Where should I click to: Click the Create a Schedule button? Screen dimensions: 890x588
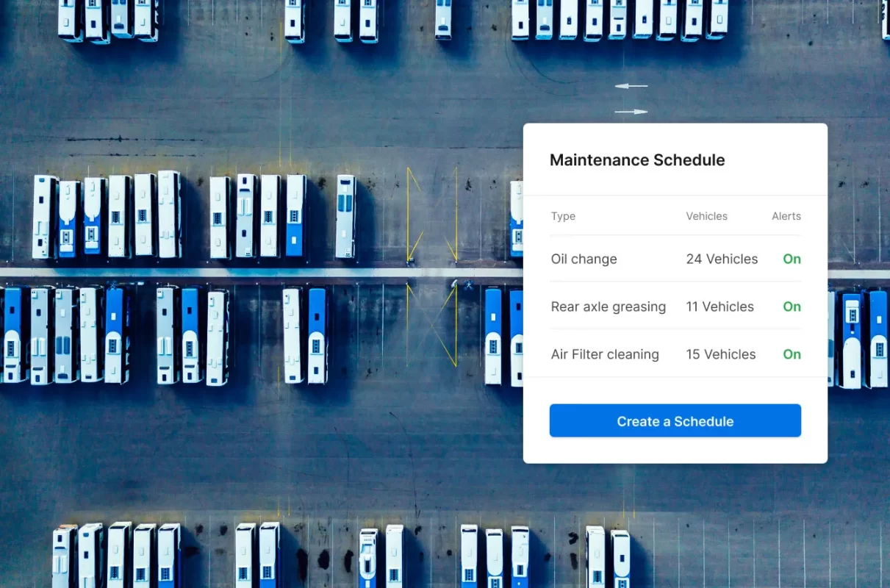tap(675, 421)
